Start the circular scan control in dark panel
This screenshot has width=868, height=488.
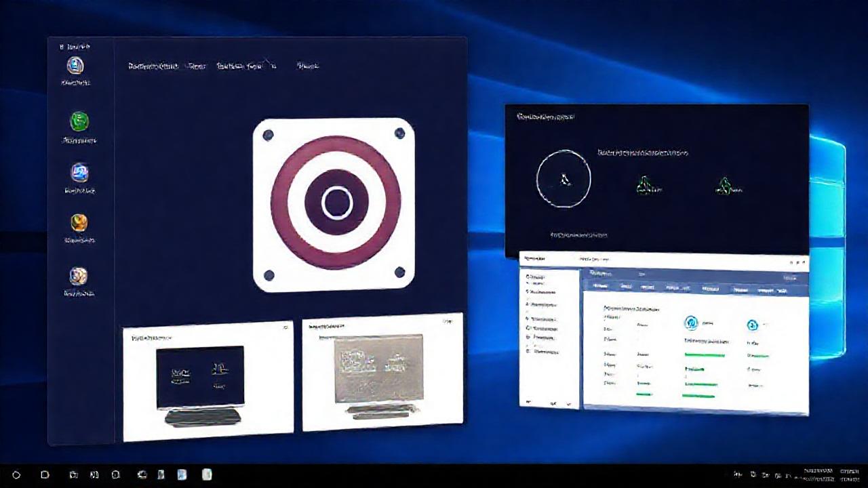coord(564,179)
